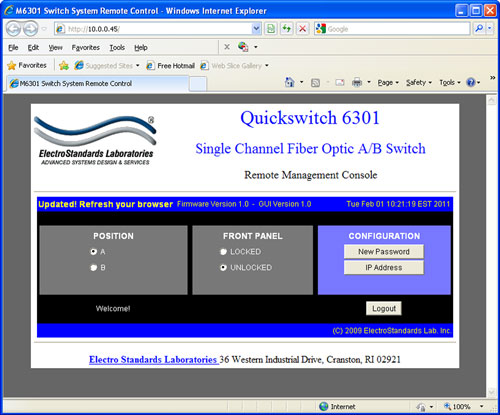Expand the address bar history dropdown
500x415 pixels.
(256, 29)
